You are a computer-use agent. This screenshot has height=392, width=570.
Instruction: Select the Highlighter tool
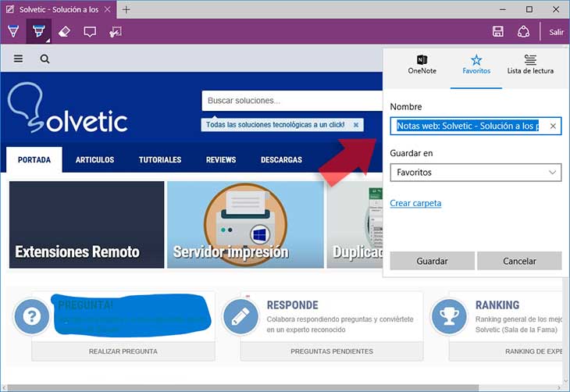click(x=38, y=31)
